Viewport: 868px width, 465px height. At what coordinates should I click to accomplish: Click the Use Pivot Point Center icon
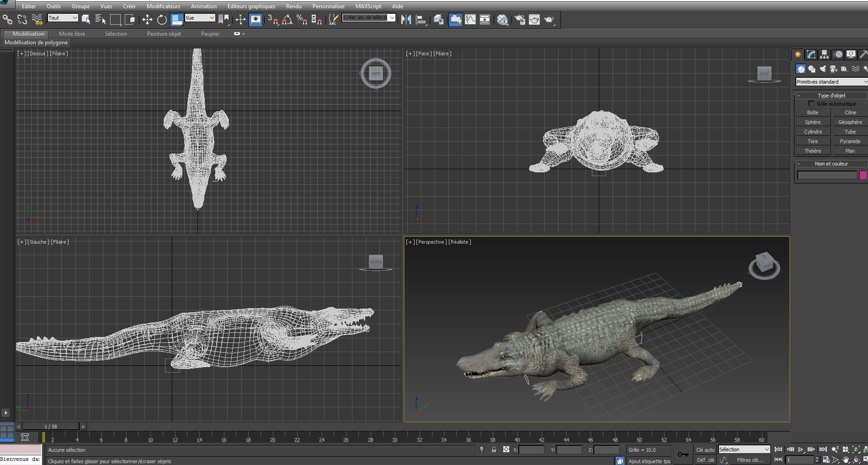coord(224,19)
